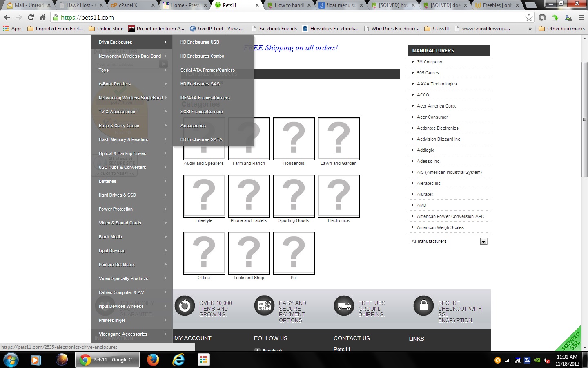Open the Pet category thumbnail
The image size is (588, 368).
294,253
